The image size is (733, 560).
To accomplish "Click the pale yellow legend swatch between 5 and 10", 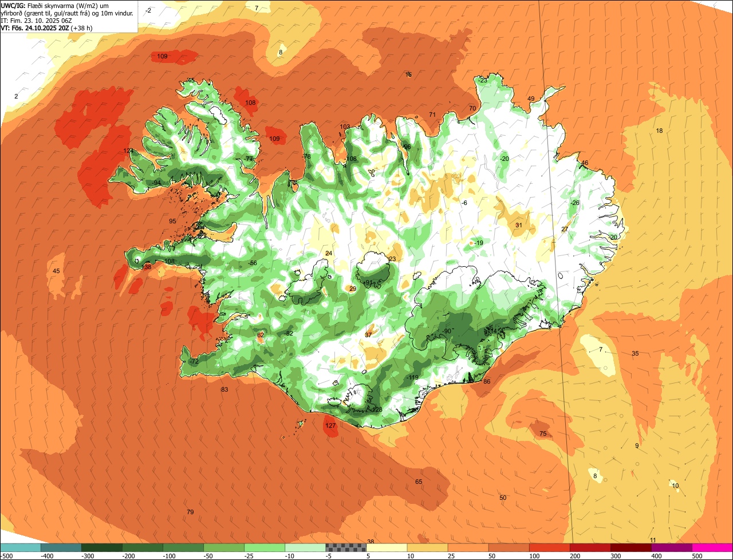I will [x=387, y=547].
